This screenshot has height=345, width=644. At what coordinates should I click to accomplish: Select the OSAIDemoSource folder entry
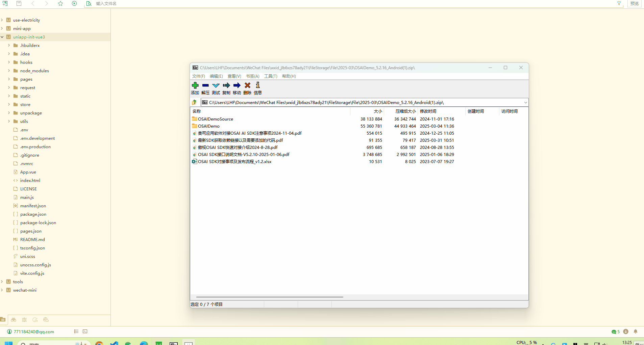[215, 119]
